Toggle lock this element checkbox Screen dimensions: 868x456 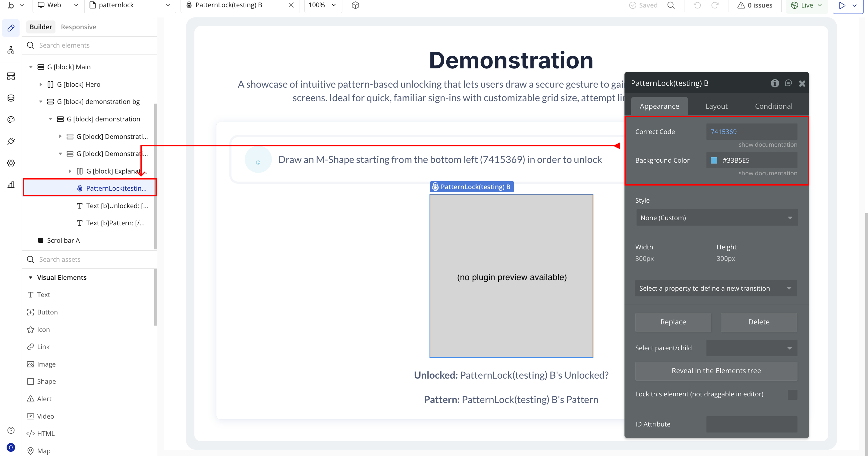(x=792, y=394)
